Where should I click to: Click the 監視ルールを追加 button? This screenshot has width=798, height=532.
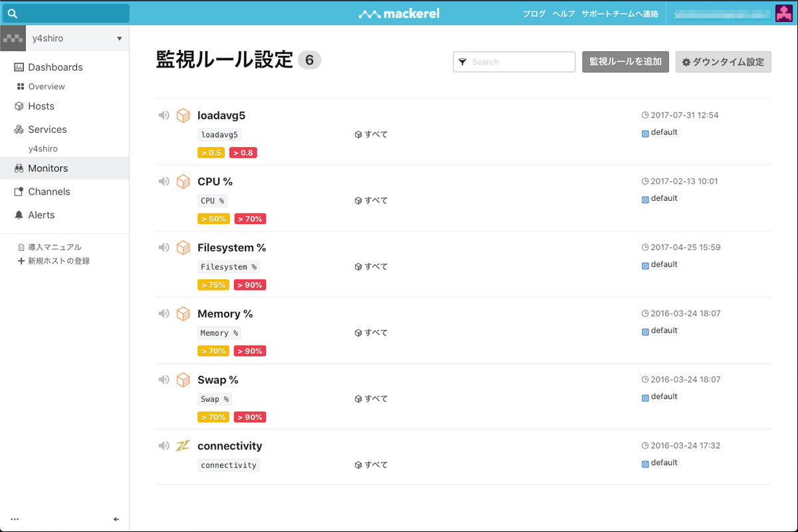pyautogui.click(x=626, y=62)
